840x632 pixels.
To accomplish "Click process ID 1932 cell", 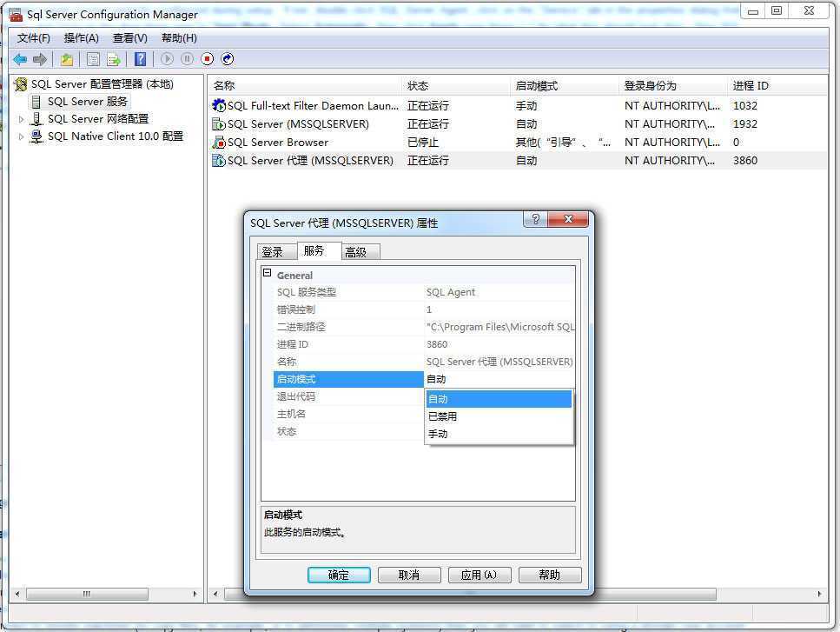I will pyautogui.click(x=744, y=123).
